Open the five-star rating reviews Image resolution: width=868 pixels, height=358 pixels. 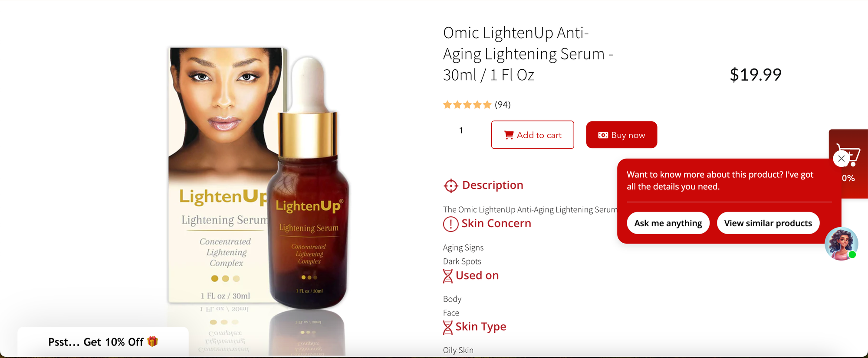[x=467, y=105]
